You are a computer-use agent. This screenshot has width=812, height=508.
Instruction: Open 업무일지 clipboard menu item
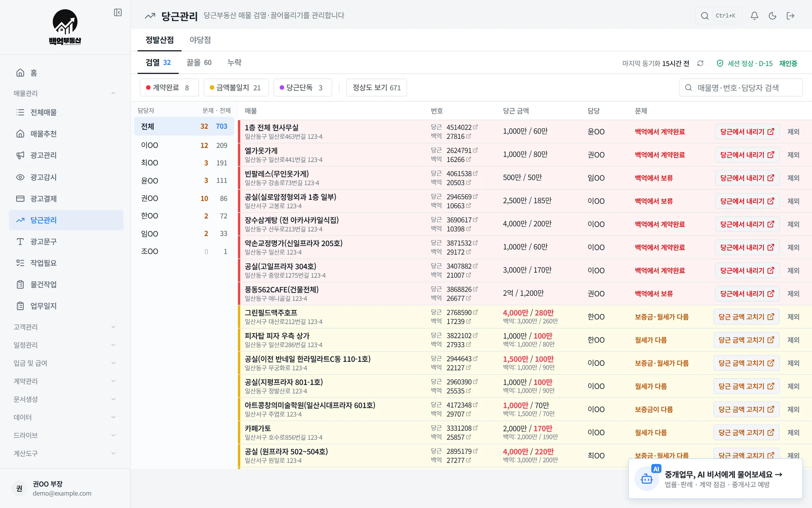pos(66,306)
